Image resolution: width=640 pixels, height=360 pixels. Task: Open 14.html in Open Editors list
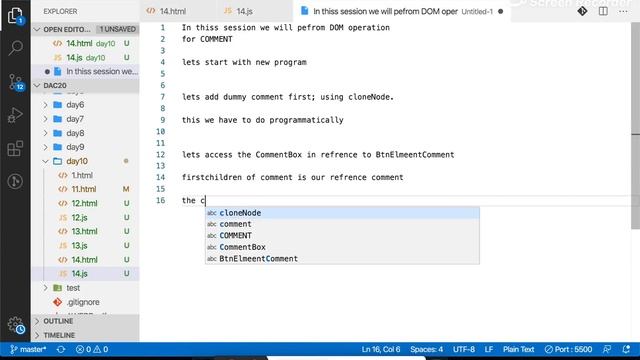tap(85, 43)
